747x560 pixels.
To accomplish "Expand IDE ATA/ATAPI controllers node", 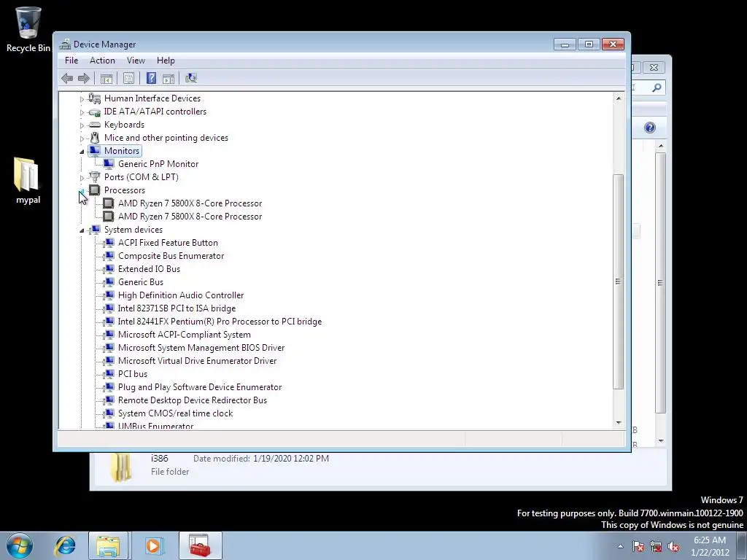I will [82, 112].
